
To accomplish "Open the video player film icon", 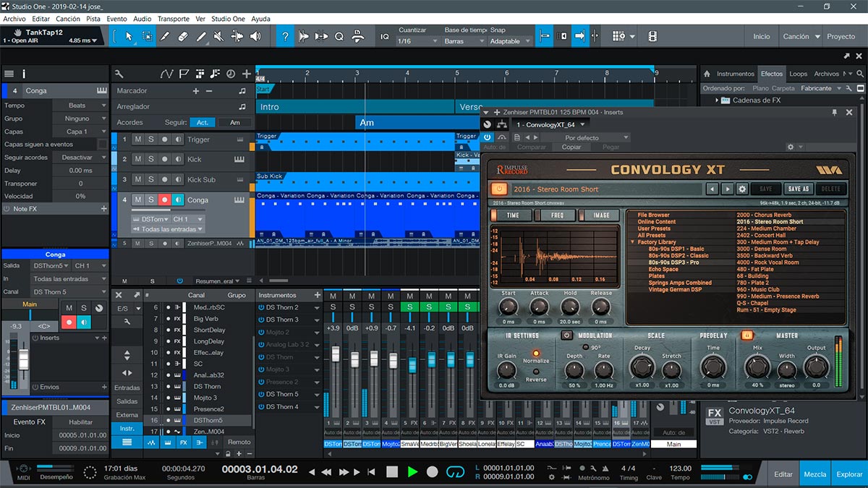I will tap(652, 36).
